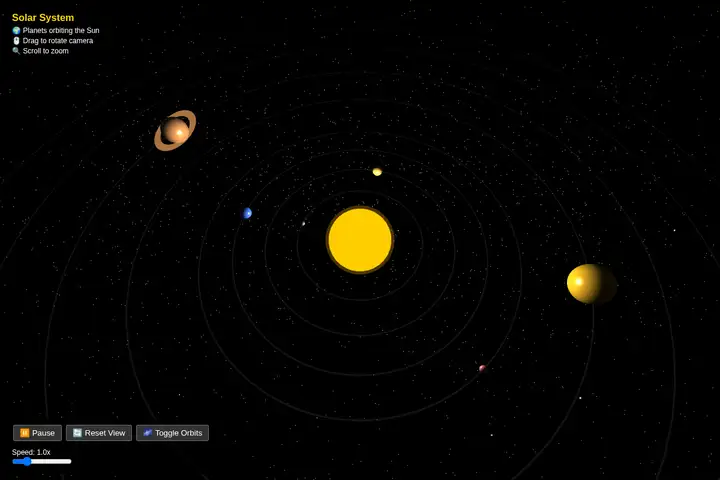
Task: Click the globe icon beside Planets text
Action: (16, 30)
